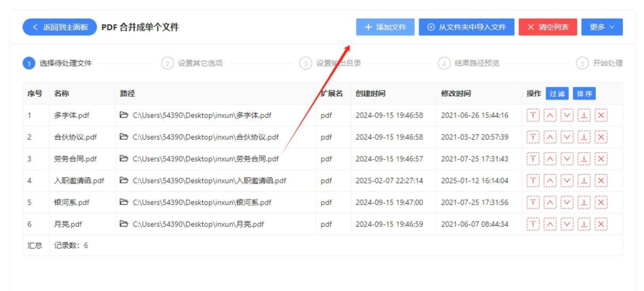
Task: Click the 添加文件 button
Action: pos(385,27)
